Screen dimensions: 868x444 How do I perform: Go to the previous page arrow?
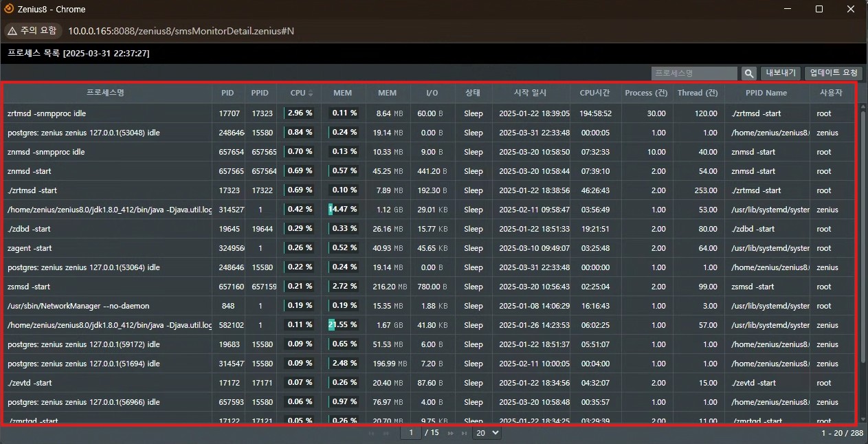pyautogui.click(x=386, y=433)
